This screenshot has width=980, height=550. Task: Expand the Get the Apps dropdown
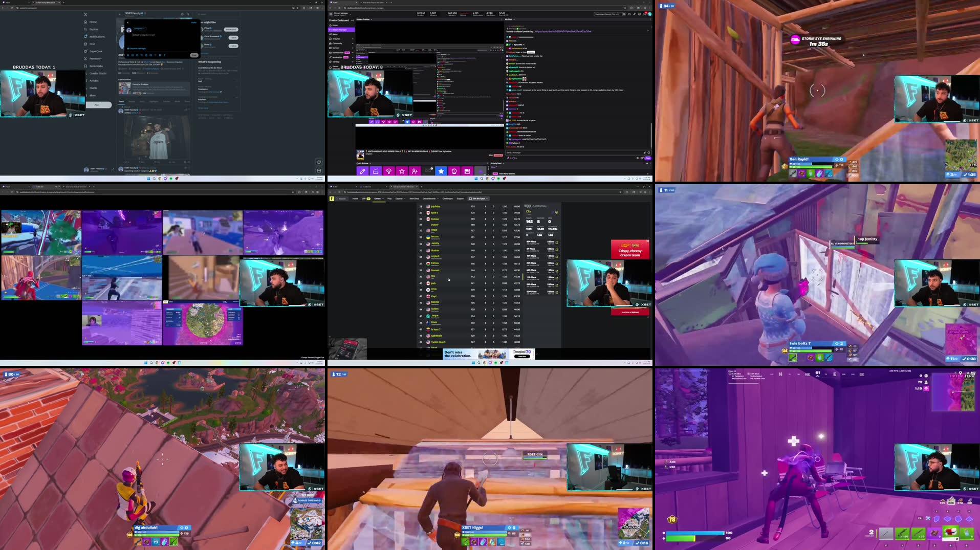486,199
